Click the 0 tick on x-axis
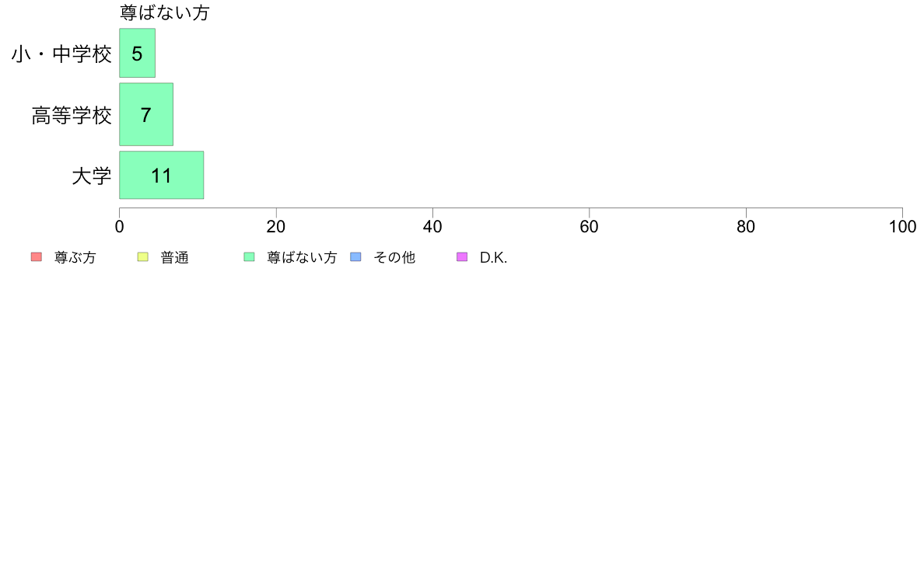The image size is (924, 572). click(120, 227)
